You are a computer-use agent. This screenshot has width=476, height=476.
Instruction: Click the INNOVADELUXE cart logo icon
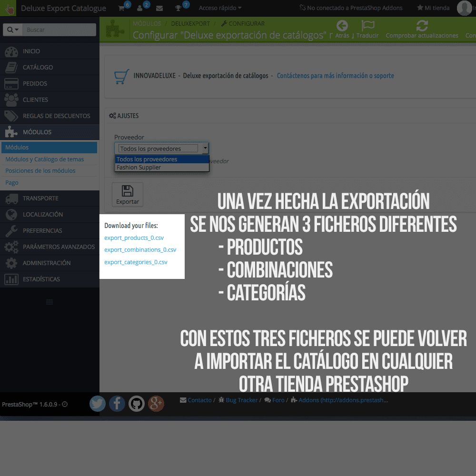(x=121, y=77)
